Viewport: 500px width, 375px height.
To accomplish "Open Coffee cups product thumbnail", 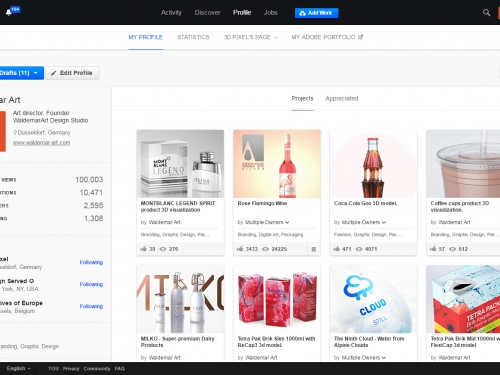I will 463,164.
